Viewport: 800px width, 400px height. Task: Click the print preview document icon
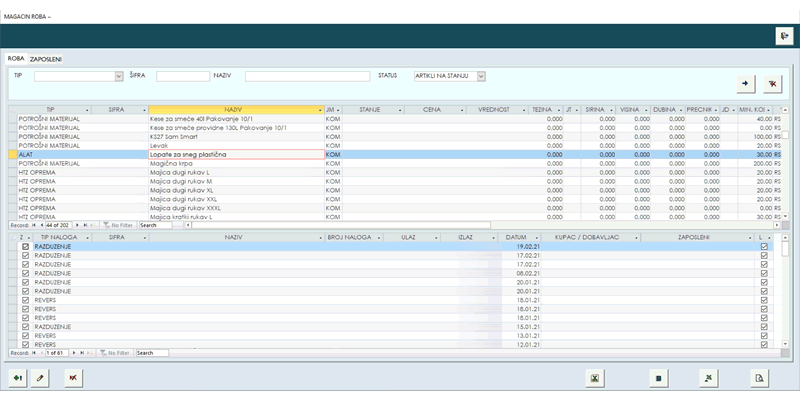[x=759, y=378]
